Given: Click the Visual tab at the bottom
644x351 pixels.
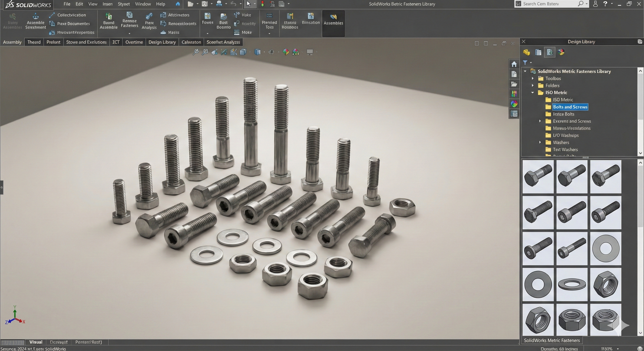Looking at the screenshot, I should 36,342.
